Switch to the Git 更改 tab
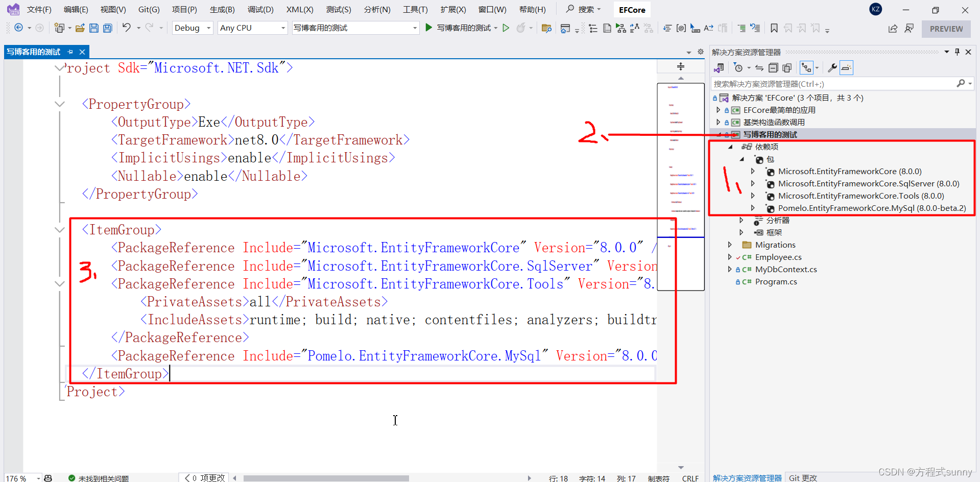 pyautogui.click(x=803, y=478)
